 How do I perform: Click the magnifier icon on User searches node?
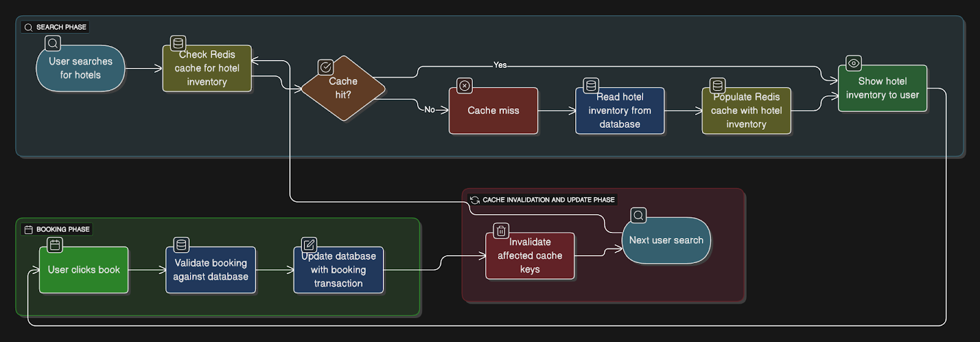pos(53,43)
